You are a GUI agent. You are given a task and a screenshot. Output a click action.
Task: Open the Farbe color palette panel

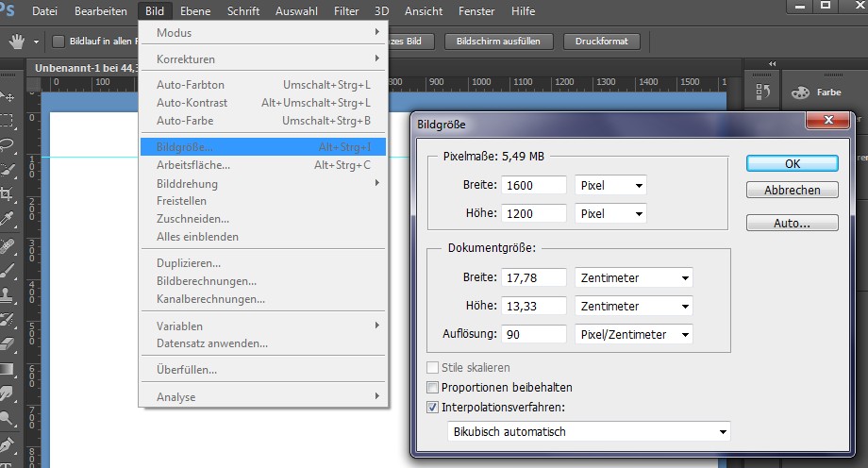coord(816,92)
